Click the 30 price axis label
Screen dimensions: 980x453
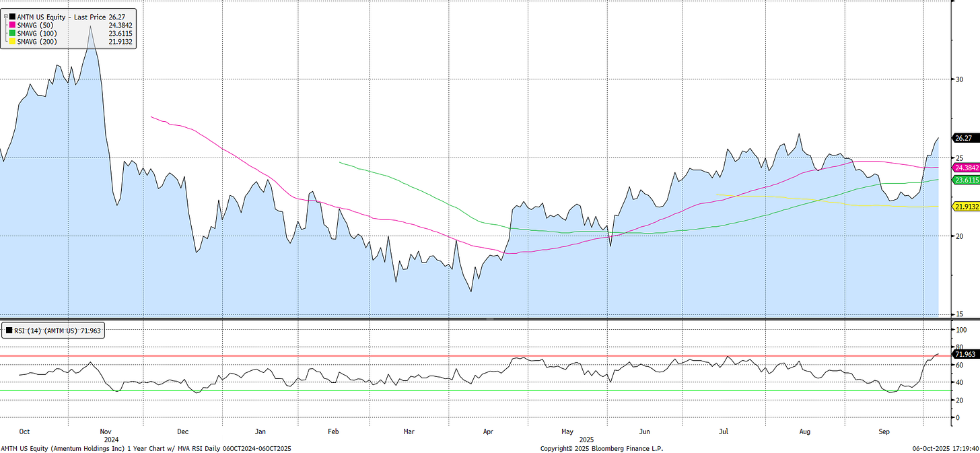point(958,79)
